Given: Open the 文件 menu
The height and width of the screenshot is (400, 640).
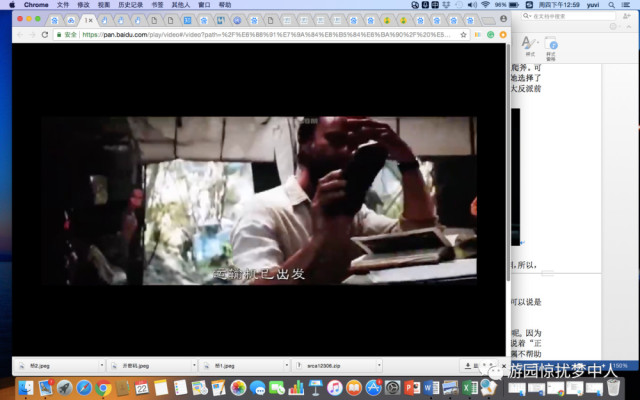Looking at the screenshot, I should (x=63, y=5).
